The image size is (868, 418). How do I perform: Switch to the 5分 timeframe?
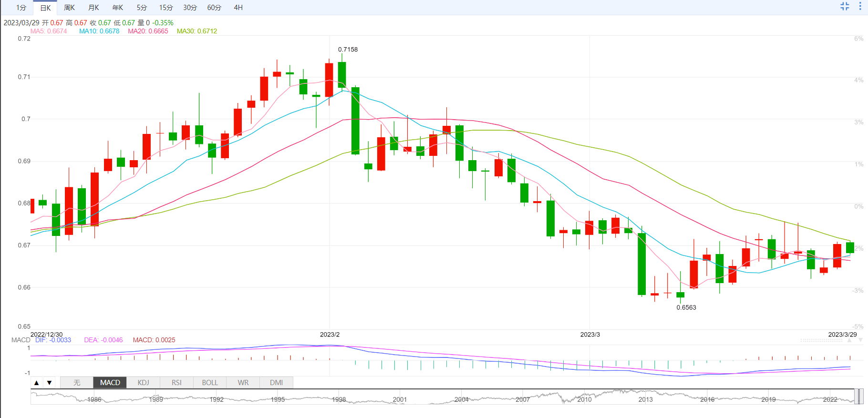point(142,8)
